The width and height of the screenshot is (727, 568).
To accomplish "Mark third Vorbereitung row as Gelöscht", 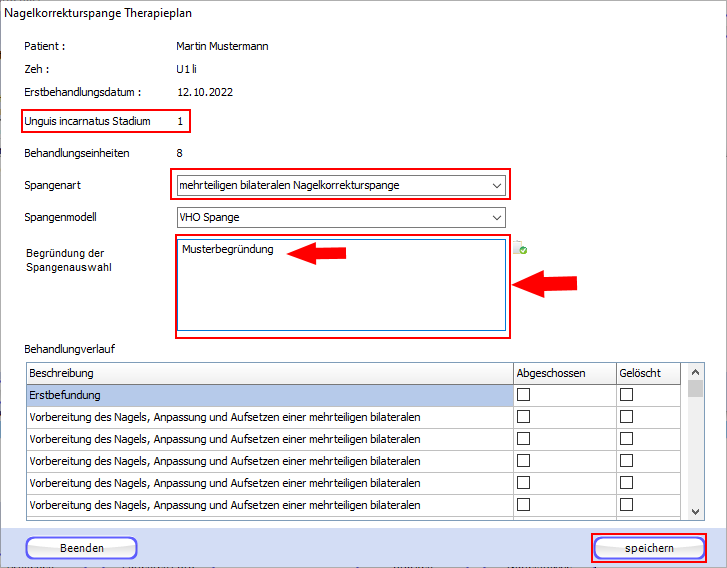I will 627,461.
